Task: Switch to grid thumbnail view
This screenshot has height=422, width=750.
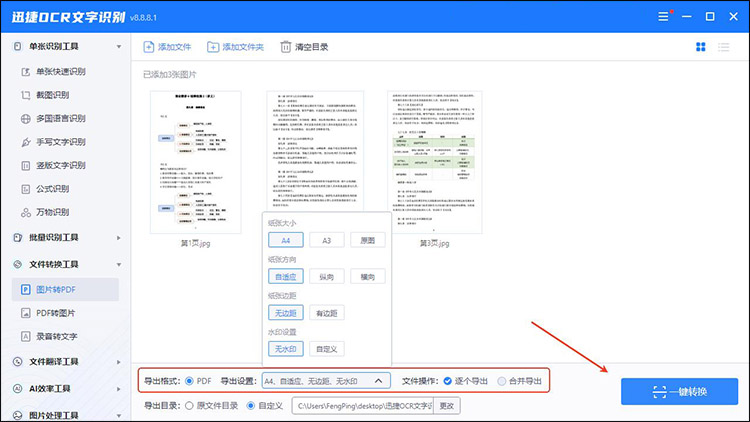Action: 701,47
